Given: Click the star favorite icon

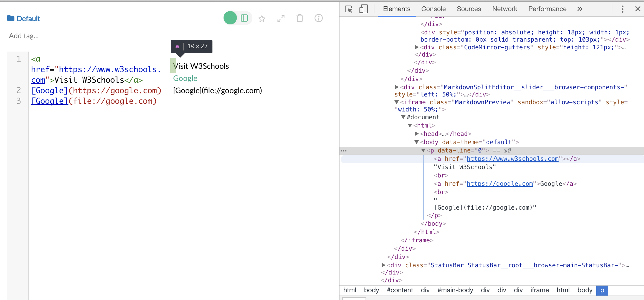Looking at the screenshot, I should (262, 19).
